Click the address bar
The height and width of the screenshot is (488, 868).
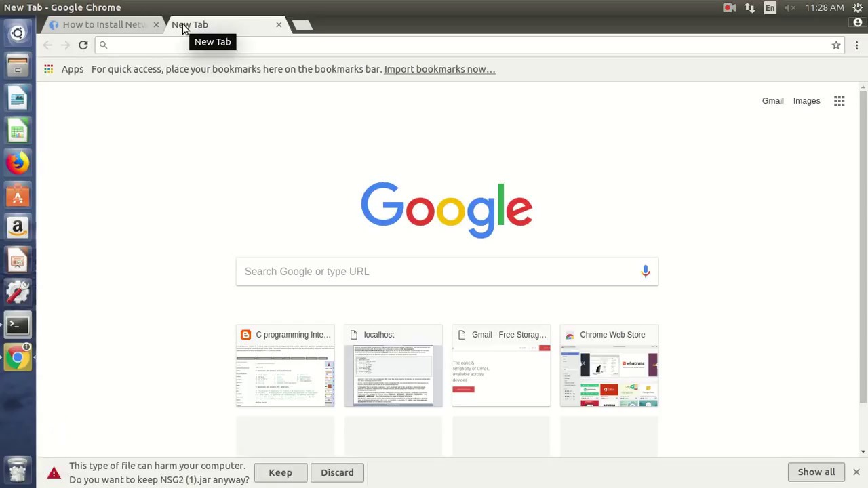(468, 45)
